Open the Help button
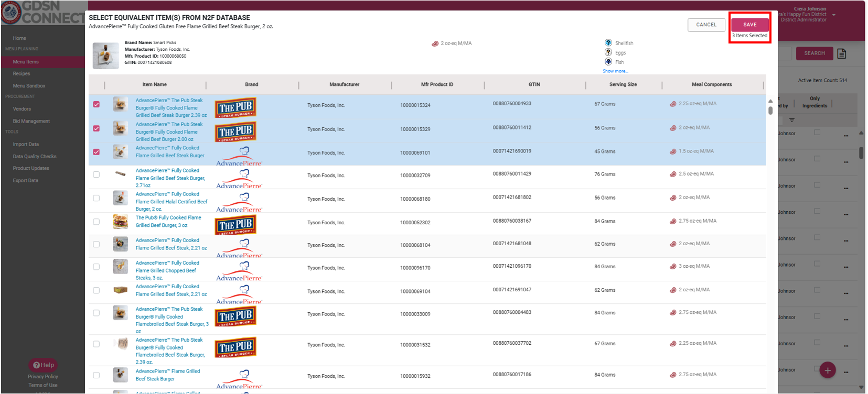 coord(44,365)
